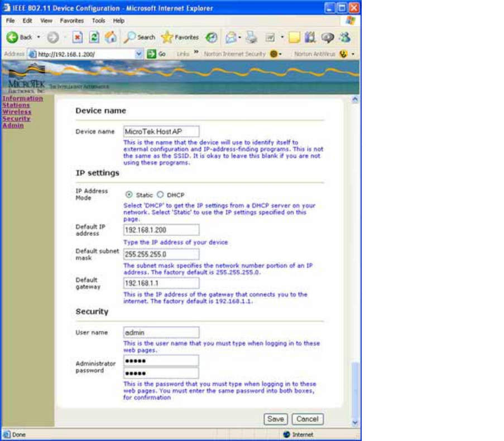The height and width of the screenshot is (441, 504).
Task: Expand the Links toolbar chevron
Action: coord(196,52)
